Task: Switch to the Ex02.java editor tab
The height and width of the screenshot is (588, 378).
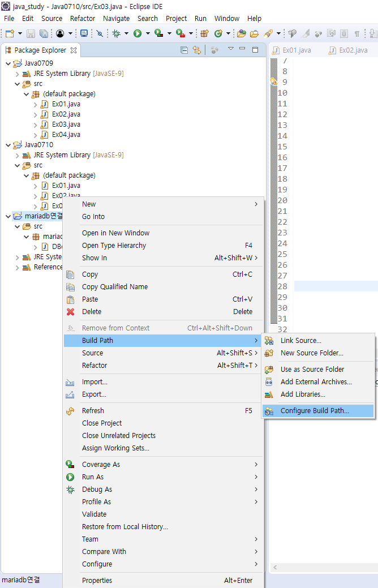Action: [x=349, y=50]
